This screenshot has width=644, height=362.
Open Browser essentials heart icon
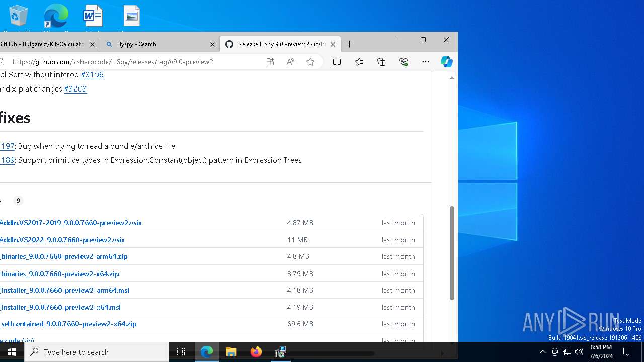tap(404, 62)
